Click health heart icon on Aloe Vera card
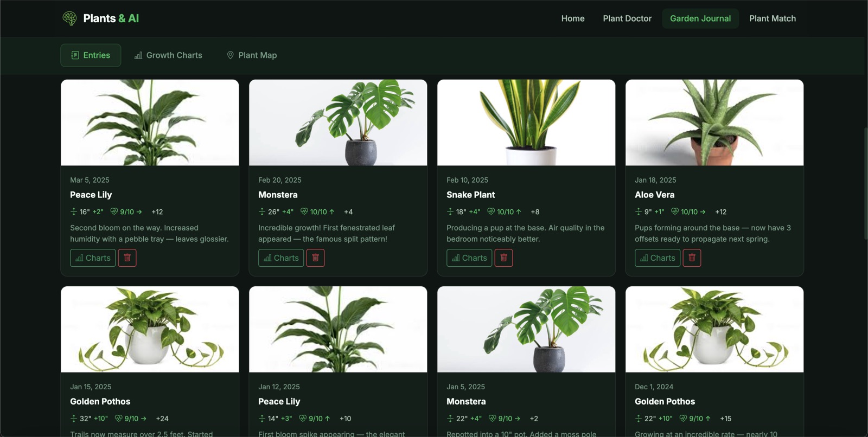Image resolution: width=868 pixels, height=437 pixels. tap(675, 211)
